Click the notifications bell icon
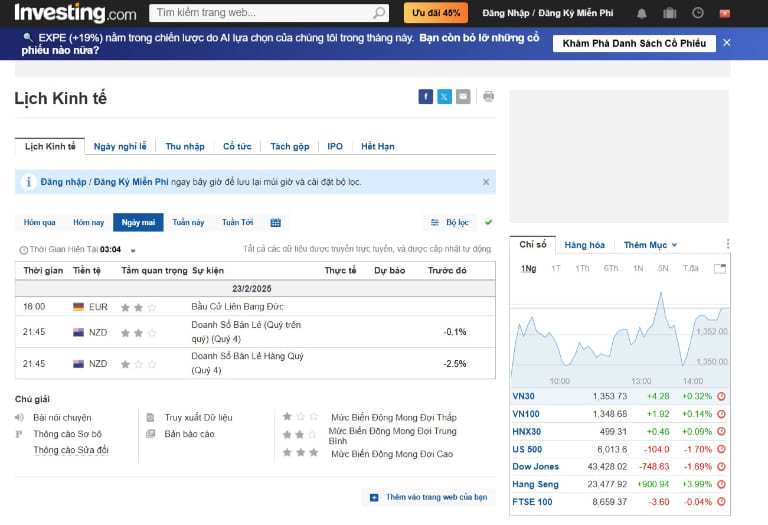Screen dimensions: 768x525 tap(642, 14)
